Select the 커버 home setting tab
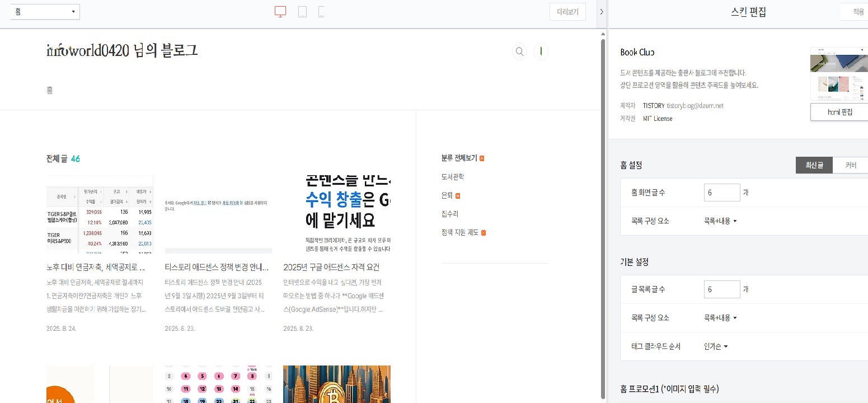 pyautogui.click(x=851, y=165)
